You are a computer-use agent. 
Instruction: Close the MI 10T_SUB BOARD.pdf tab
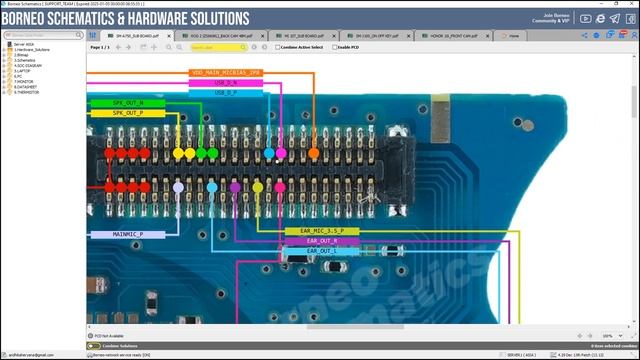pyautogui.click(x=334, y=36)
